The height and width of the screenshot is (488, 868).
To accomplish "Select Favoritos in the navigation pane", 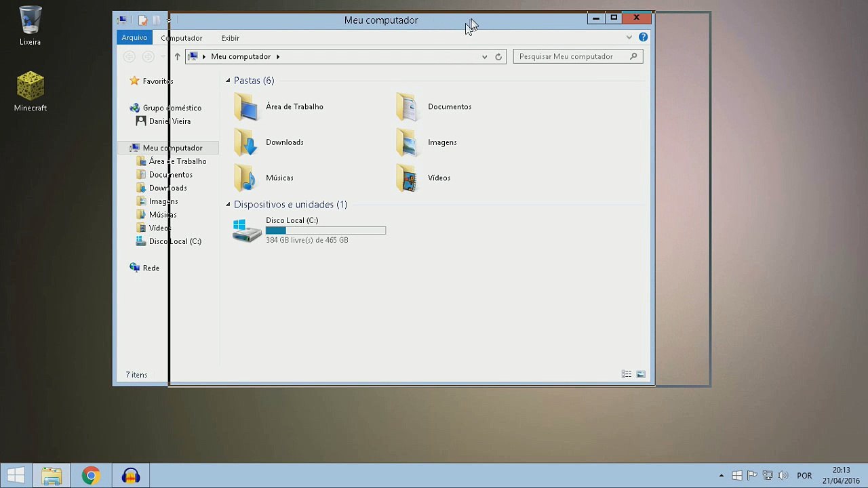I will pos(158,81).
